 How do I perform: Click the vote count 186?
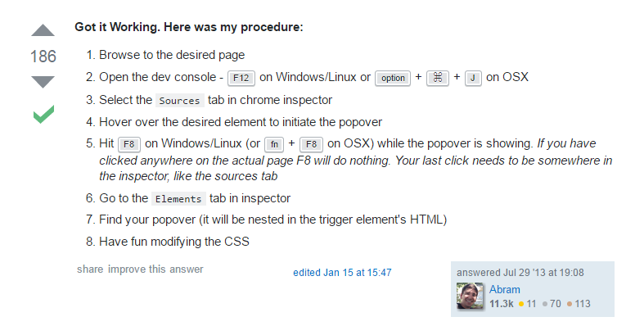[x=43, y=57]
